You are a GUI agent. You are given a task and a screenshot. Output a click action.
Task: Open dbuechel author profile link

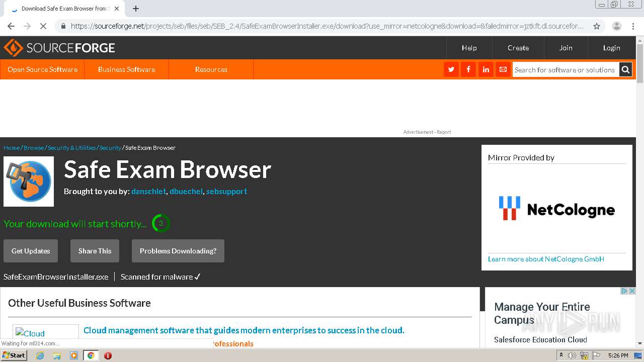tap(186, 192)
